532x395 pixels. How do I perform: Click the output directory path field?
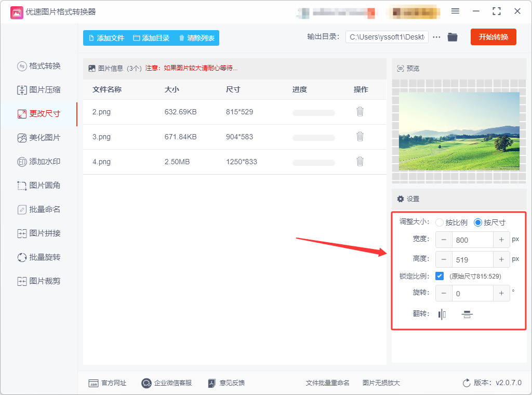click(387, 37)
